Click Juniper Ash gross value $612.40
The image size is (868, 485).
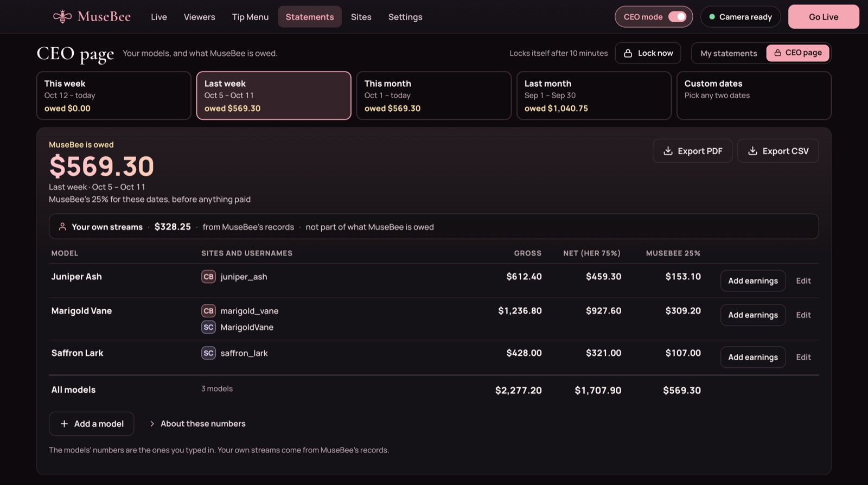[524, 277]
